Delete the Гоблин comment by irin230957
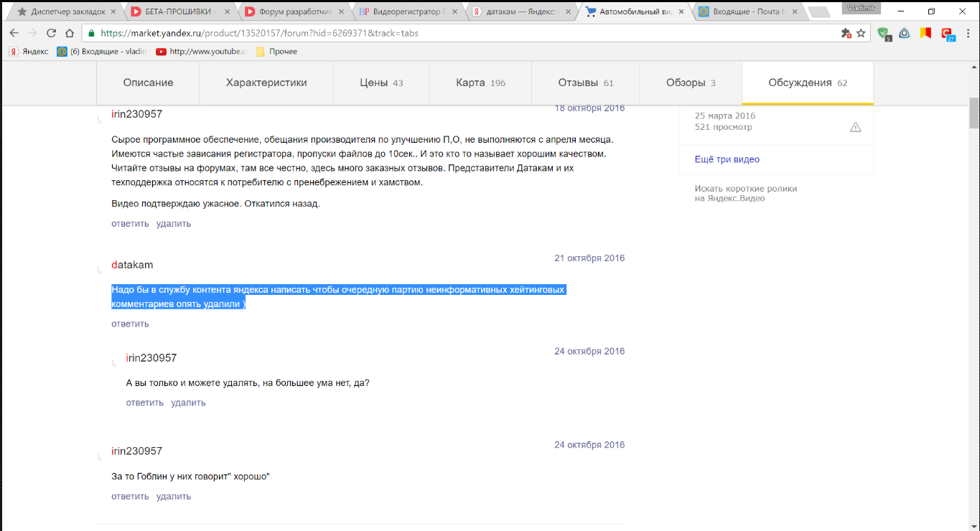 pos(174,497)
